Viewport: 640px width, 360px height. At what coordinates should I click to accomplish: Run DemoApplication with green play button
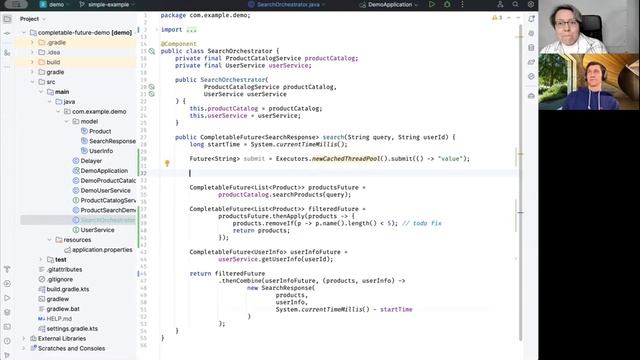432,4
